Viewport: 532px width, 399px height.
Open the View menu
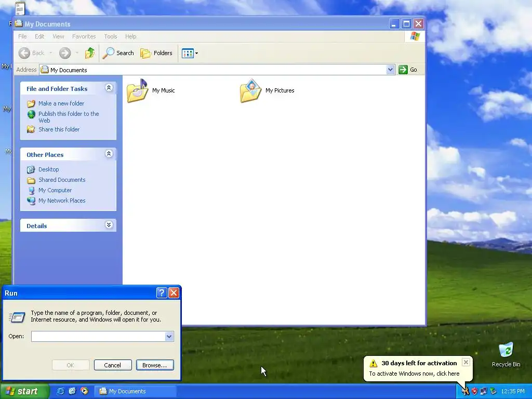(x=58, y=36)
